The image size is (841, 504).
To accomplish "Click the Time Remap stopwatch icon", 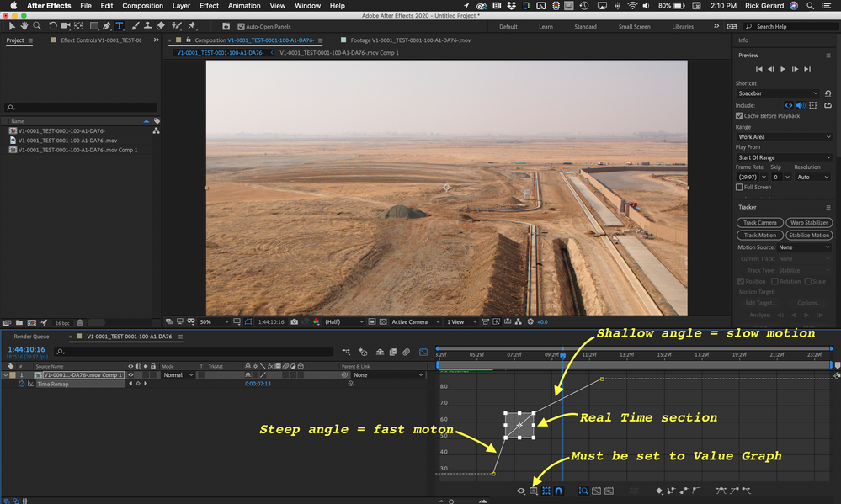I will (x=23, y=384).
